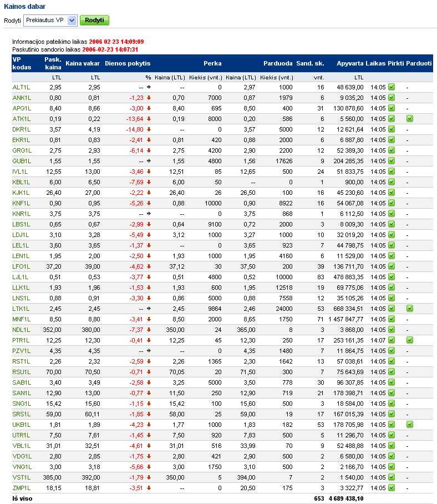Click the Pirkti icon for SAN1L
The width and height of the screenshot is (437, 504).
[392, 393]
